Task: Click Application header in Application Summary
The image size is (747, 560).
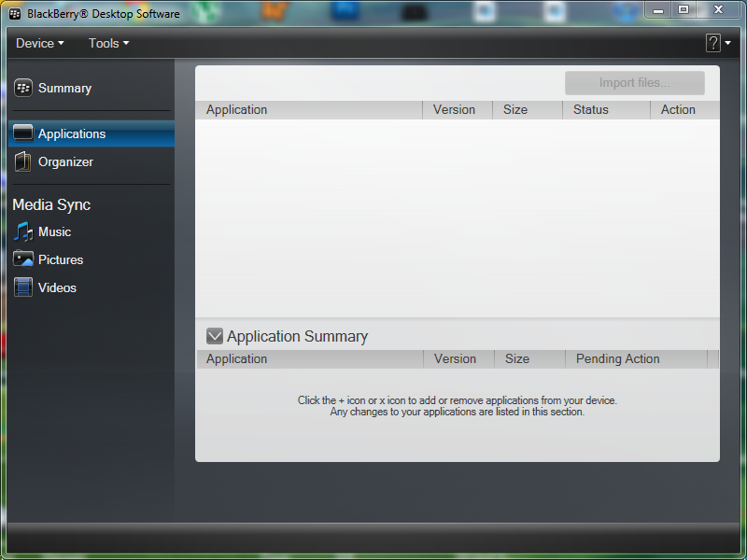Action: click(310, 359)
